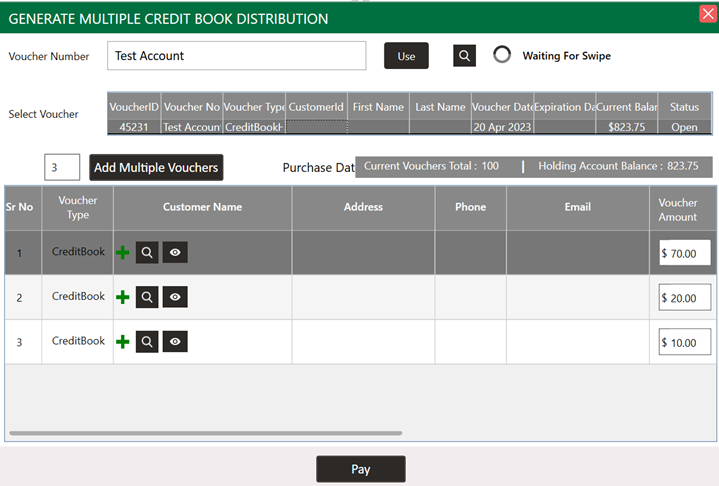Search customer for voucher row 2

point(147,297)
